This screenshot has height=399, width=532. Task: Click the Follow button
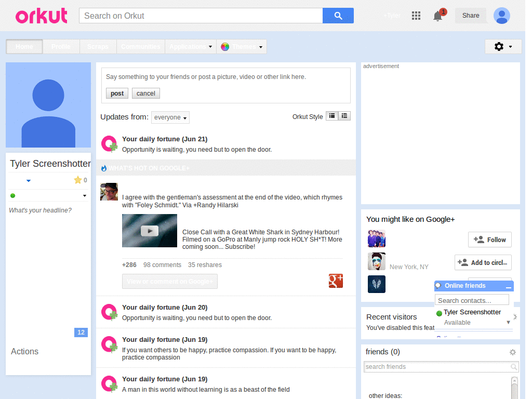(489, 240)
